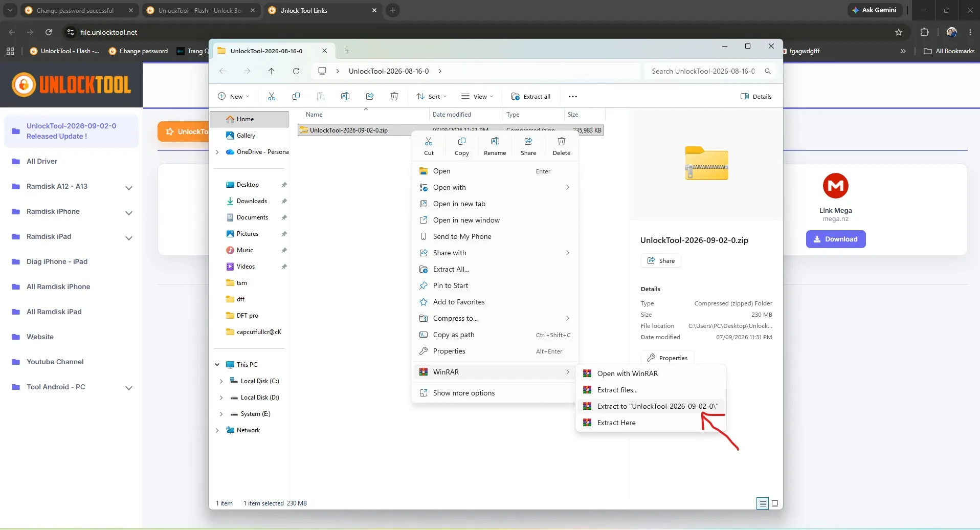Open the See more ellipsis in Explorer toolbar

tap(573, 96)
